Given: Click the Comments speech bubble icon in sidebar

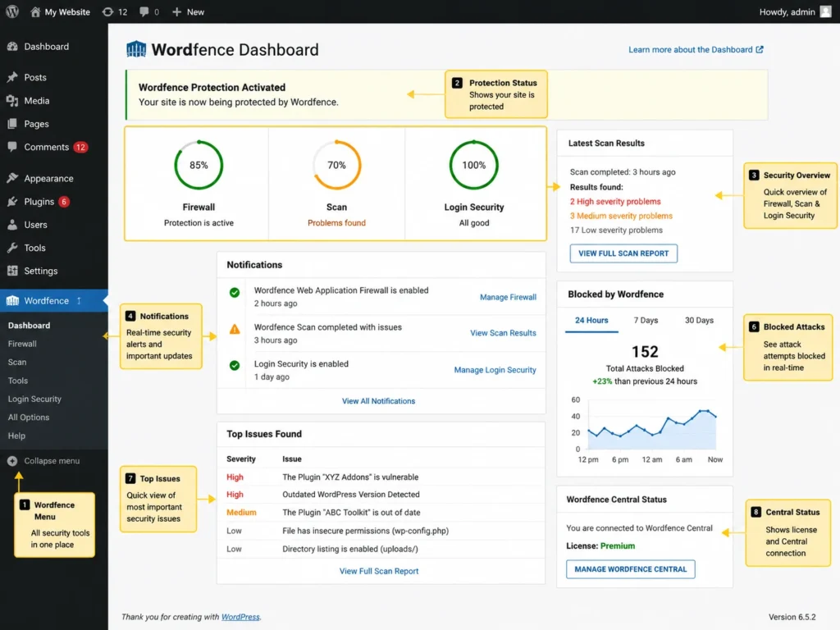Looking at the screenshot, I should pos(12,147).
